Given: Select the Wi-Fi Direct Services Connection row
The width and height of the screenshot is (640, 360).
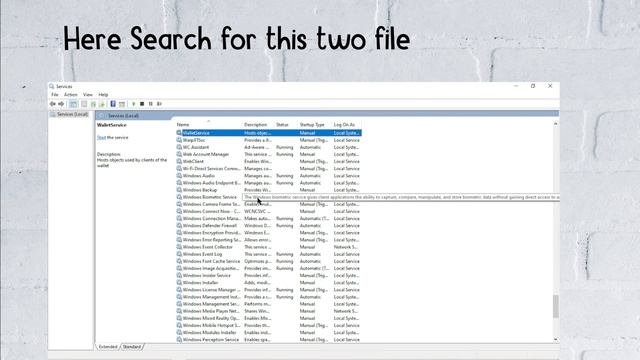Looking at the screenshot, I should [269, 169].
